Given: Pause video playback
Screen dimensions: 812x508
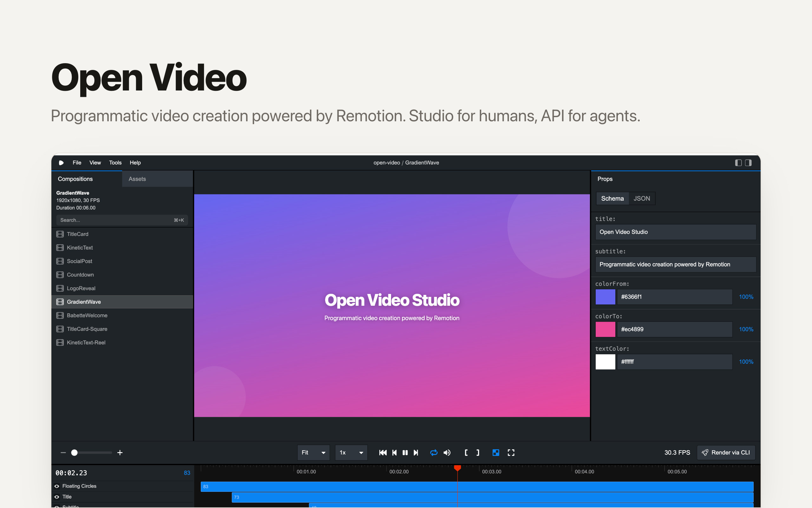Looking at the screenshot, I should (x=405, y=452).
